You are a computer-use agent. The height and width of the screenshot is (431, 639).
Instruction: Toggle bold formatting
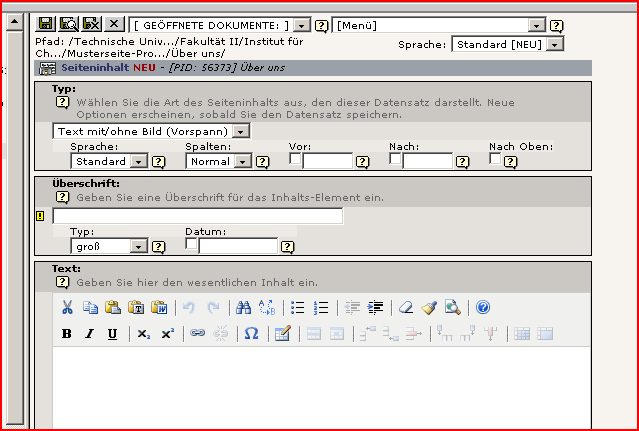point(66,334)
